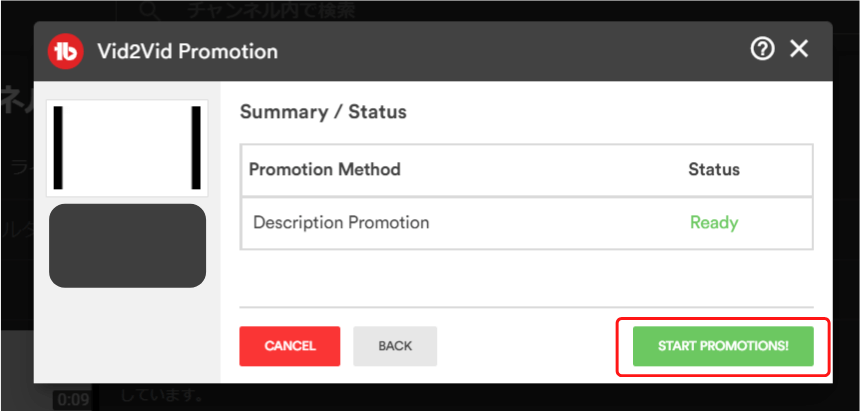Image resolution: width=860 pixels, height=411 pixels.
Task: Focus the チャンネル内で検索 search field
Action: (x=270, y=12)
